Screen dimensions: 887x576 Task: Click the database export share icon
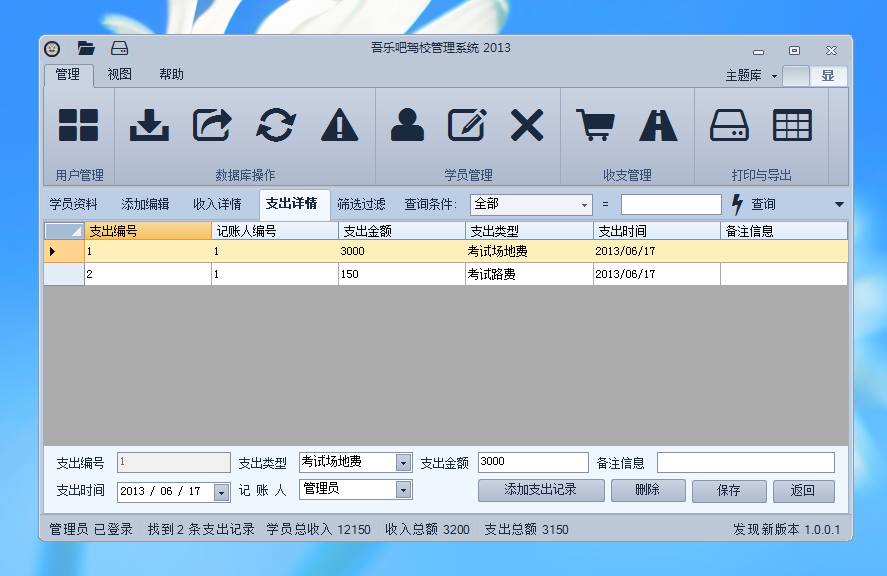(212, 125)
